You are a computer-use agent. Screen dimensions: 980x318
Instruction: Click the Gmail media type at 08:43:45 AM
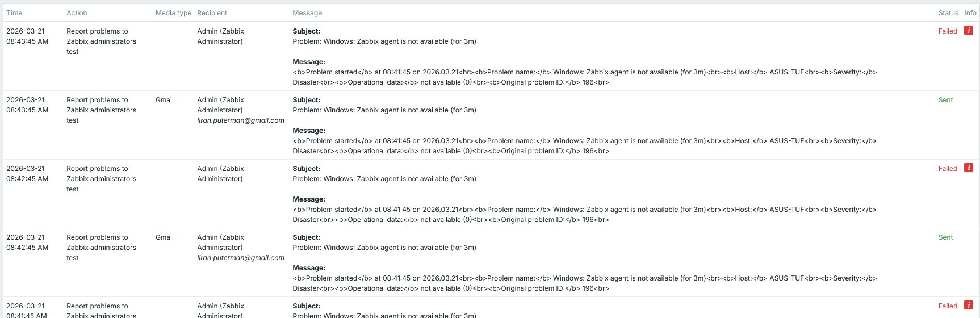coord(165,100)
